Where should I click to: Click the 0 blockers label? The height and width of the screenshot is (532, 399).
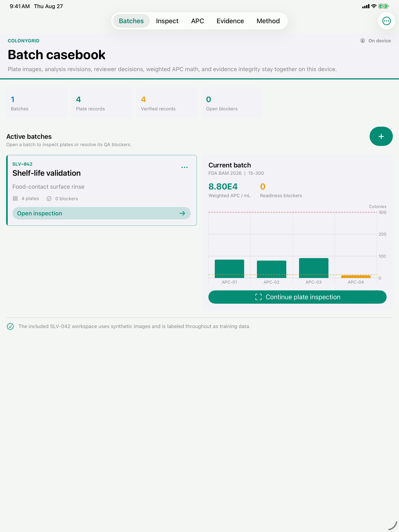pos(66,199)
